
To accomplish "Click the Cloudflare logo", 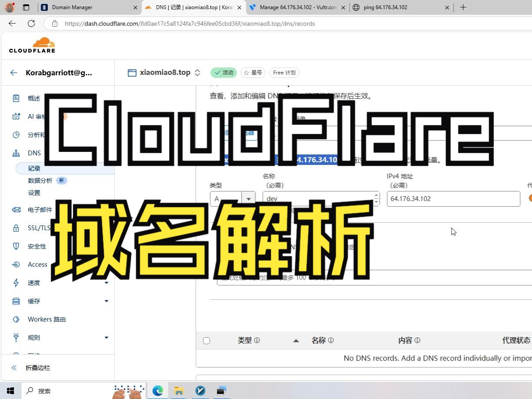I will pyautogui.click(x=32, y=45).
